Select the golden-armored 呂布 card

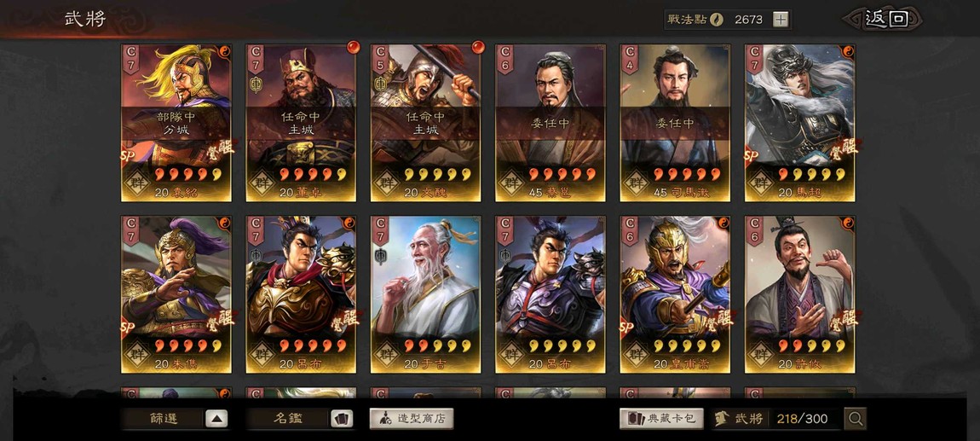(x=301, y=294)
